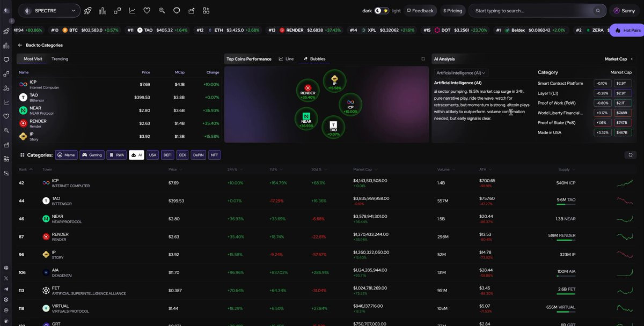The width and height of the screenshot is (644, 326).
Task: Open the apps grid icon in top toolbar
Action: coord(206,11)
